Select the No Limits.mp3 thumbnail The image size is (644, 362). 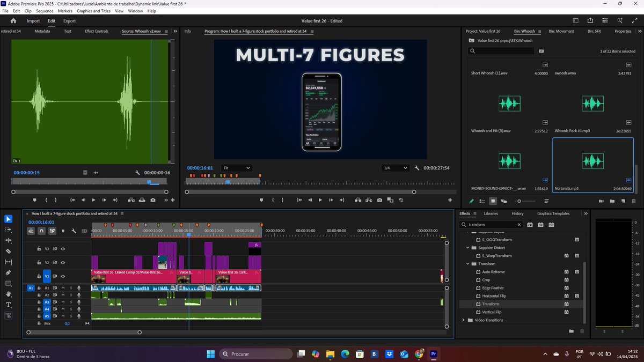pos(593,161)
